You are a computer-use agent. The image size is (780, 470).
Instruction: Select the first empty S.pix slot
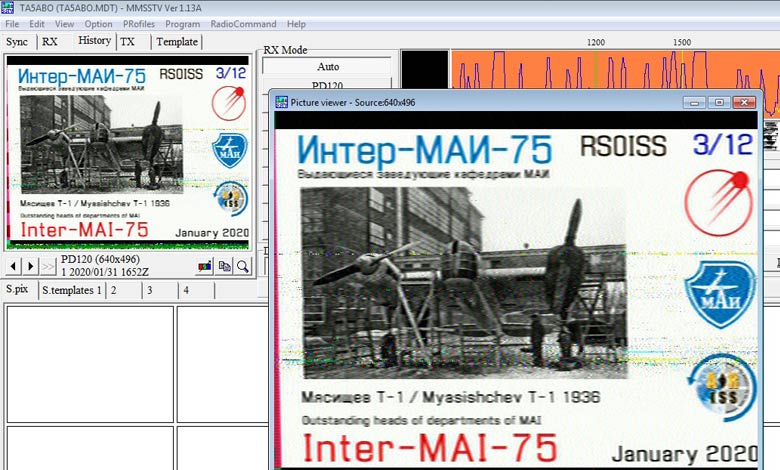90,364
